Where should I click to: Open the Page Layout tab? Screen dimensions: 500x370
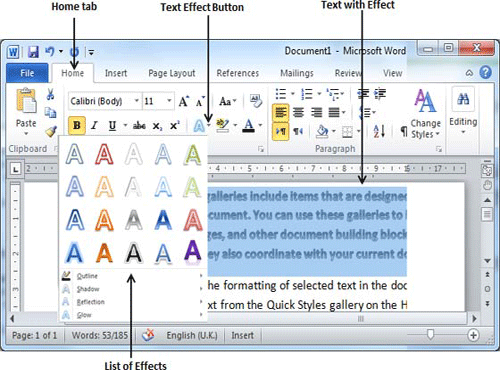[172, 73]
